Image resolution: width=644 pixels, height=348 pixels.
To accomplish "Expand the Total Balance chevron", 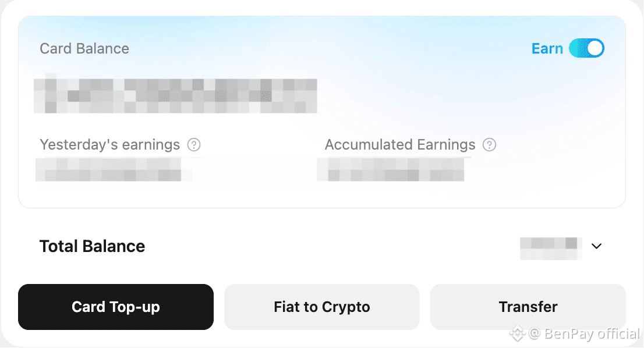I will pos(596,246).
